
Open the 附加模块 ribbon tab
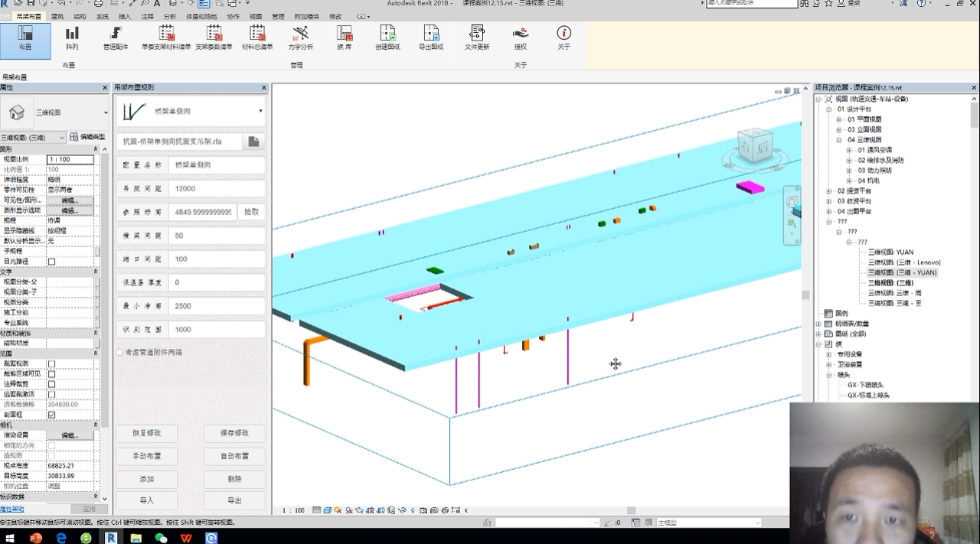click(x=307, y=16)
